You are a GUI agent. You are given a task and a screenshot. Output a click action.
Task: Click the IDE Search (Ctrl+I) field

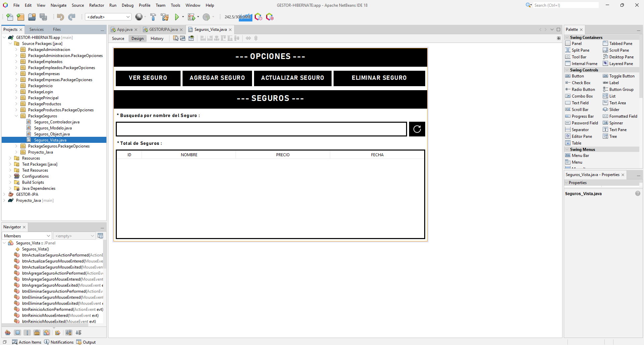coord(565,5)
